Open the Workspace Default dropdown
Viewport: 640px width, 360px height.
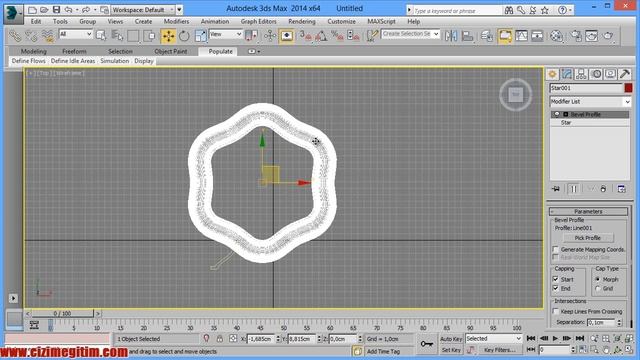142,9
